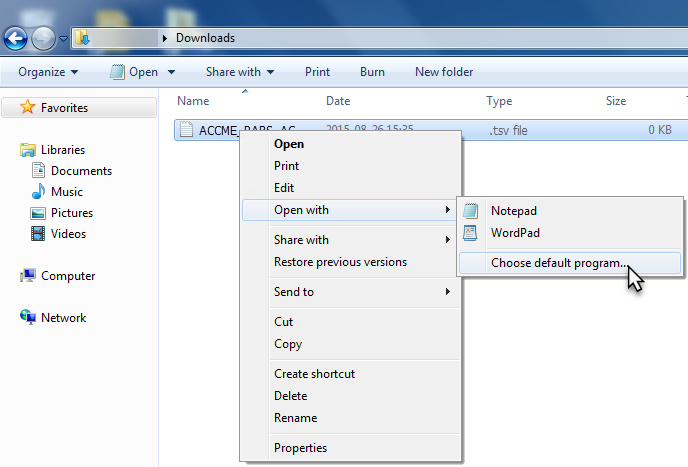Image resolution: width=688 pixels, height=467 pixels.
Task: Sort files by Date column header
Action: [338, 101]
